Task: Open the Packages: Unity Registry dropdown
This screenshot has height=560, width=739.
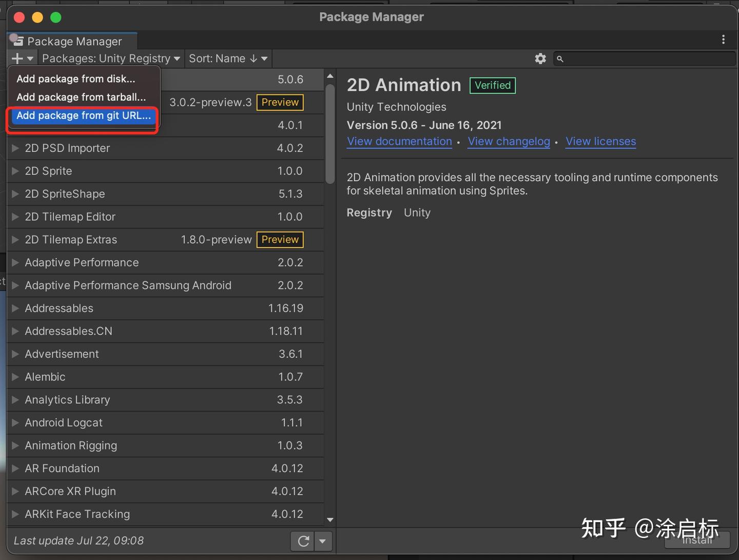Action: [111, 59]
